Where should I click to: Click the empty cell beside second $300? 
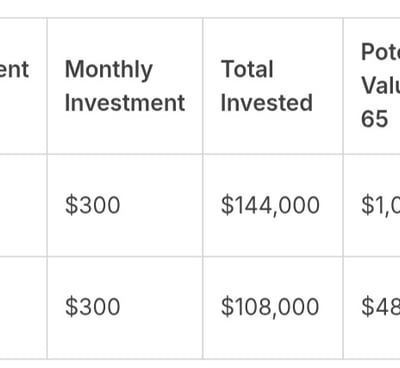click(23, 308)
